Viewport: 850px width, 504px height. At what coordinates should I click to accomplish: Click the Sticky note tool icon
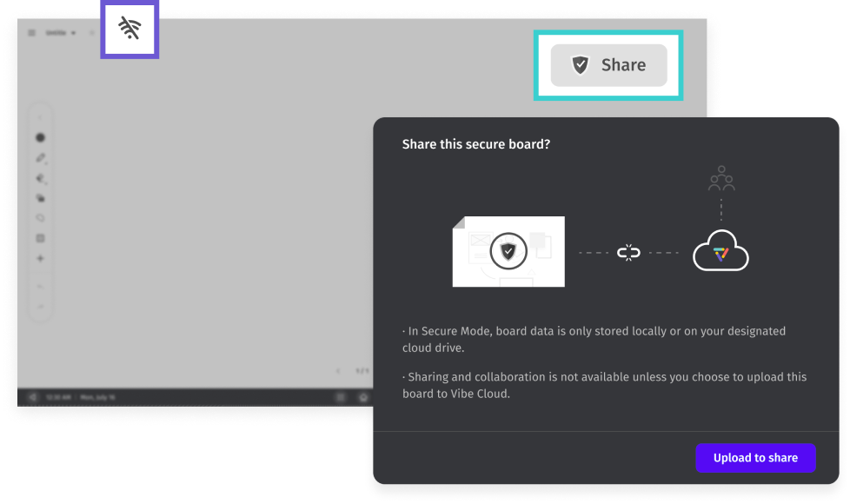click(40, 238)
